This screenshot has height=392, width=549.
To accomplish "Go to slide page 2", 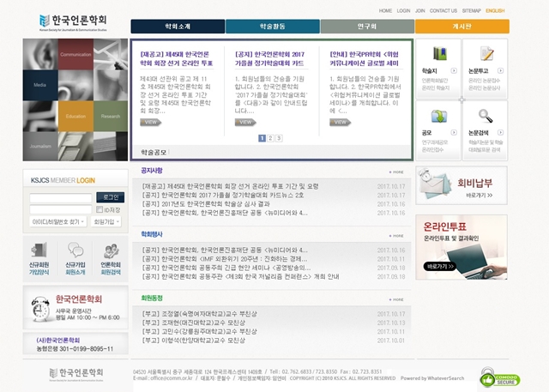I will point(269,137).
